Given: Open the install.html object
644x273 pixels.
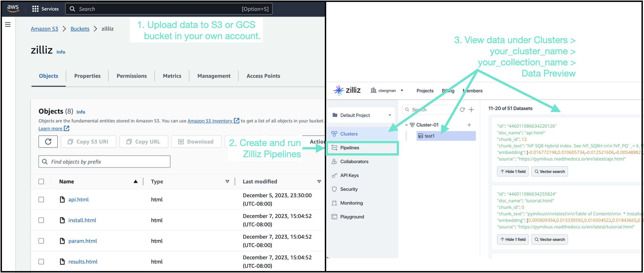Looking at the screenshot, I should [82, 220].
